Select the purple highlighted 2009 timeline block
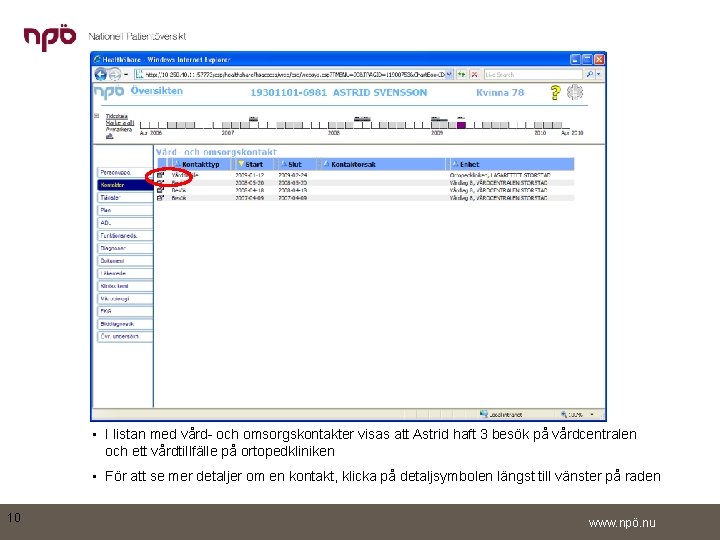This screenshot has width=720, height=540. pos(461,125)
